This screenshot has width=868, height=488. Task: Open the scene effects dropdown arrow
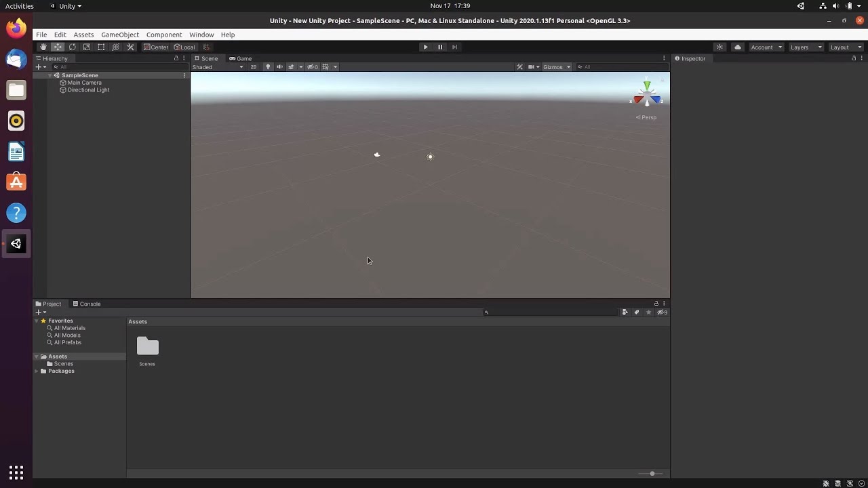pos(301,67)
